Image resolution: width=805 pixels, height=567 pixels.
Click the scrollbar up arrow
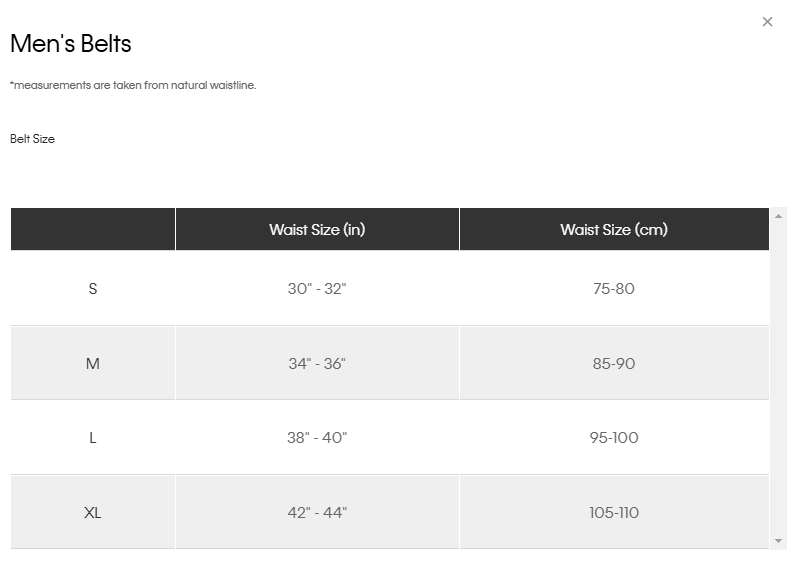pos(779,215)
